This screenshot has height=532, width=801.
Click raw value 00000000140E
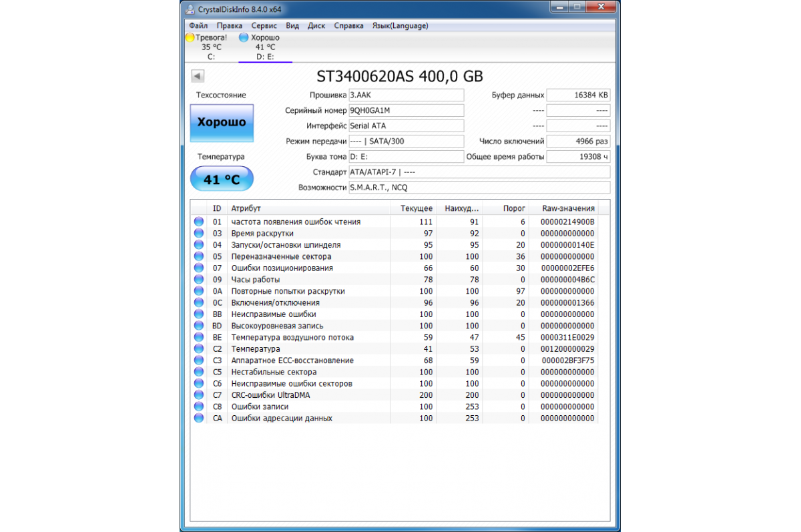pos(567,245)
